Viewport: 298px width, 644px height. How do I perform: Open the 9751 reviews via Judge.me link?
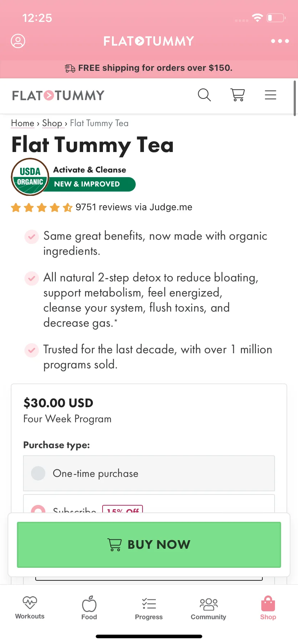(134, 207)
